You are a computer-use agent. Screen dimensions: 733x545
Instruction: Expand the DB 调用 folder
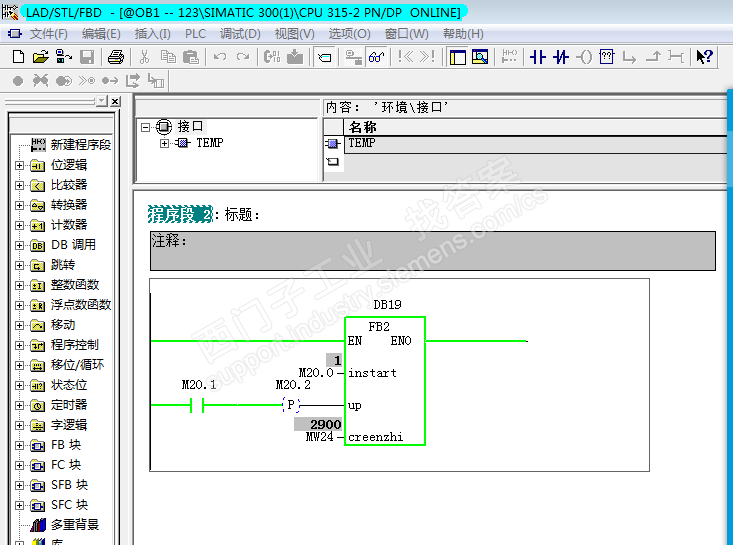(19, 245)
